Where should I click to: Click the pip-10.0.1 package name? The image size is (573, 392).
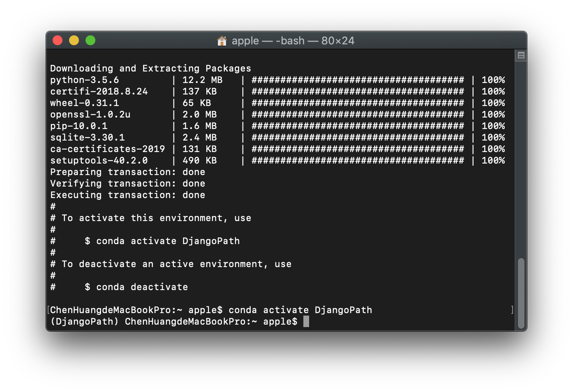[x=79, y=126]
